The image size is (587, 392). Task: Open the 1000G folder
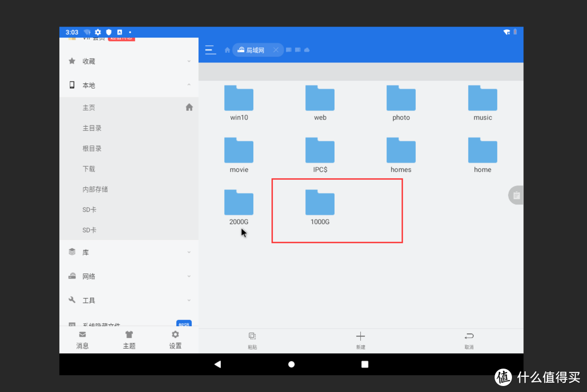click(x=320, y=208)
